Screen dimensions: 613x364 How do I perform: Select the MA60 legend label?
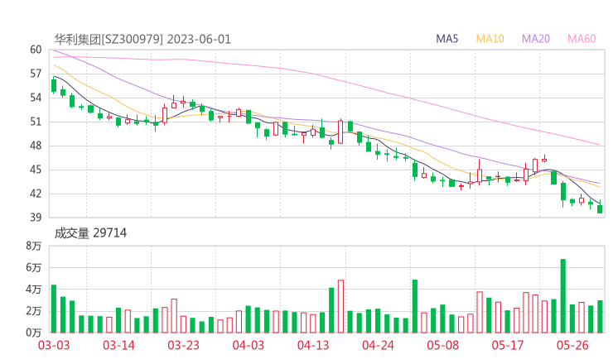[582, 39]
